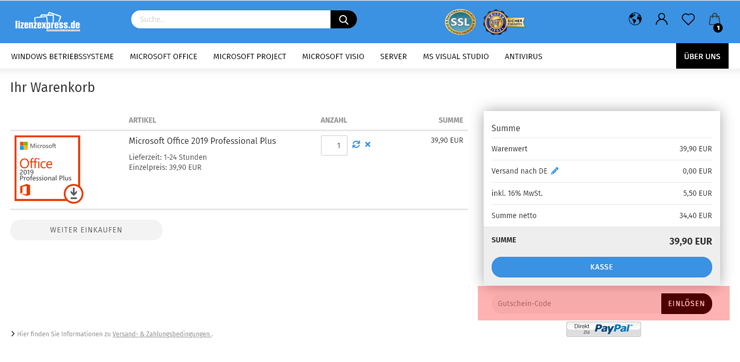Image resolution: width=740 pixels, height=362 pixels.
Task: Open Microsoft Visio menu
Action: [333, 57]
